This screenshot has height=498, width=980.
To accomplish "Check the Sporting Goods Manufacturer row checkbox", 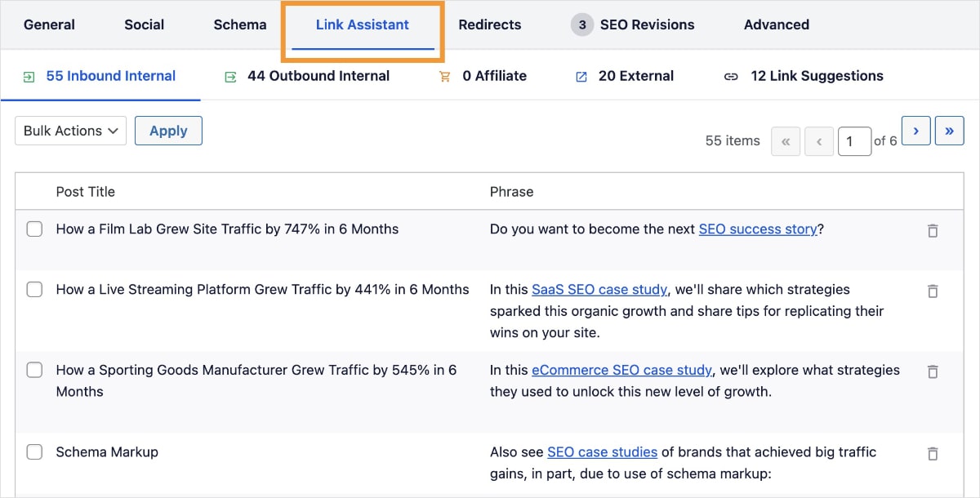I will click(x=34, y=370).
